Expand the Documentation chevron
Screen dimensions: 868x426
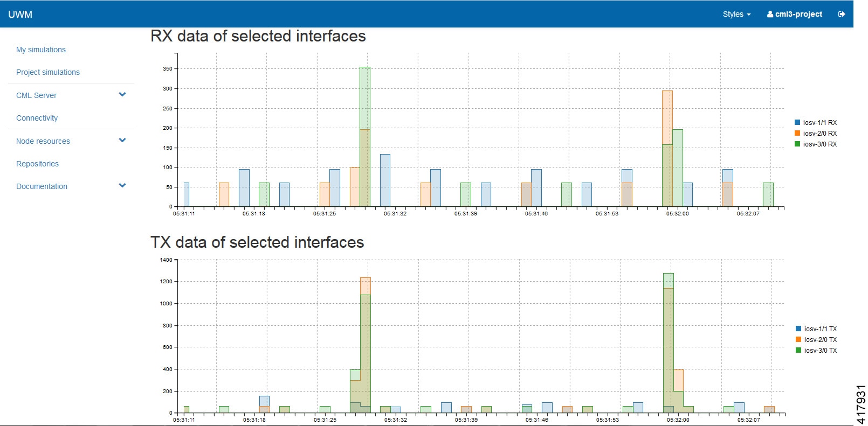tap(122, 185)
